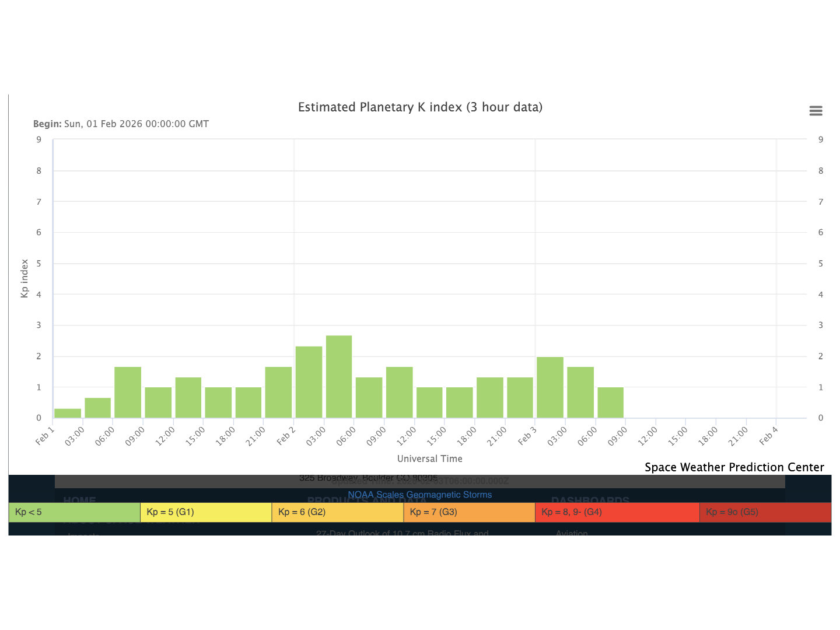Select the green Kp < 5 legend swatch

pyautogui.click(x=74, y=512)
